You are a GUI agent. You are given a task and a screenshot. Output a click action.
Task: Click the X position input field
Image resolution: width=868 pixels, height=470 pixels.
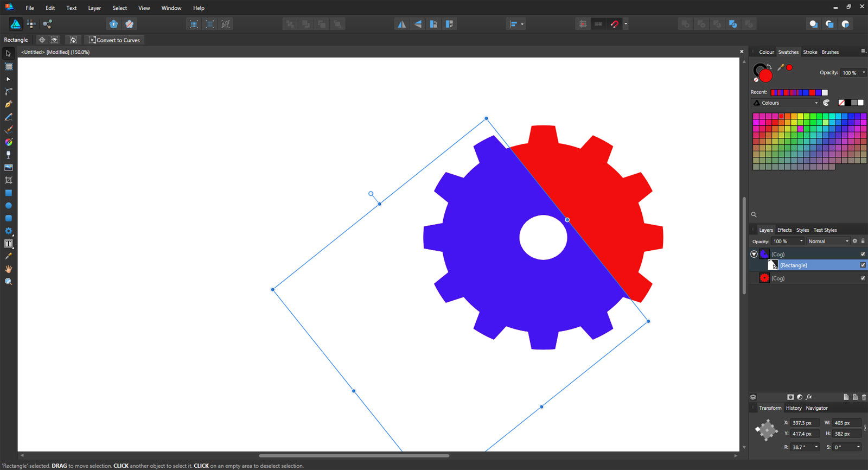(805, 423)
